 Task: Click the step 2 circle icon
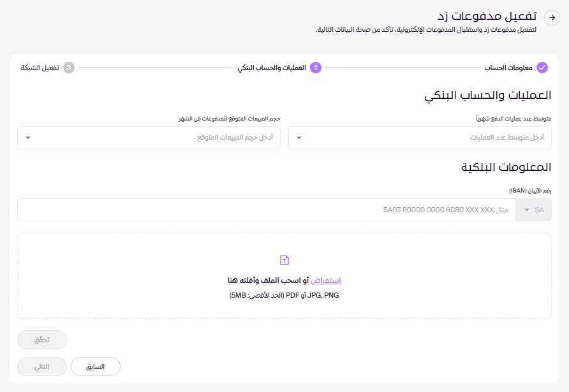316,68
